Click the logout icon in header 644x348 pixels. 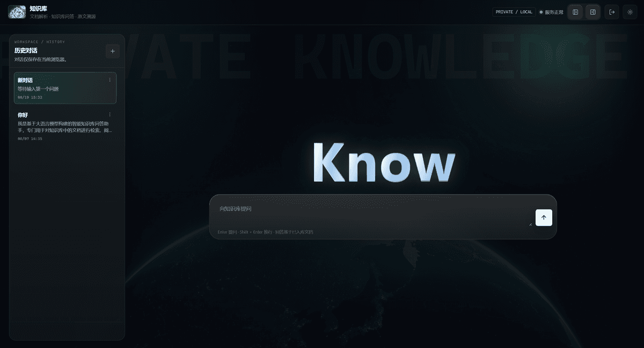click(612, 12)
